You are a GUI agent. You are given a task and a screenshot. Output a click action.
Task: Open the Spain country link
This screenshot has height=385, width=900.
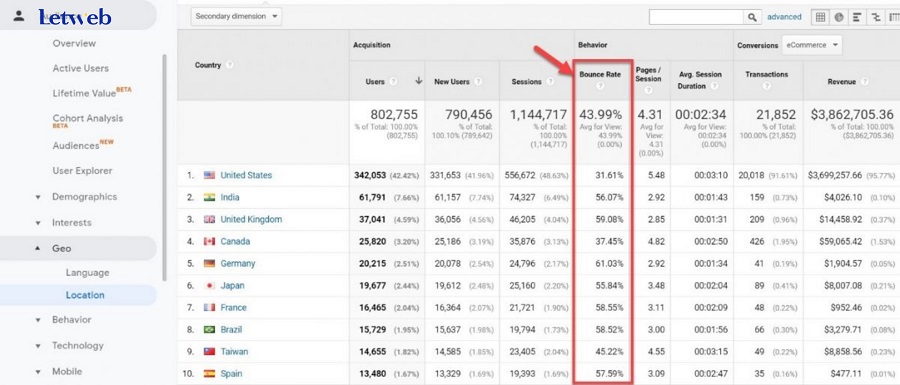tap(231, 374)
